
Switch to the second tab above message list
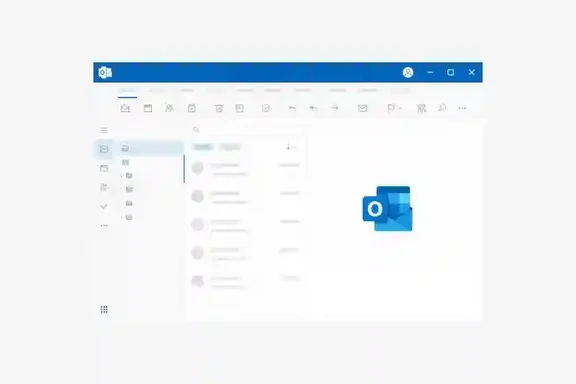(230, 147)
